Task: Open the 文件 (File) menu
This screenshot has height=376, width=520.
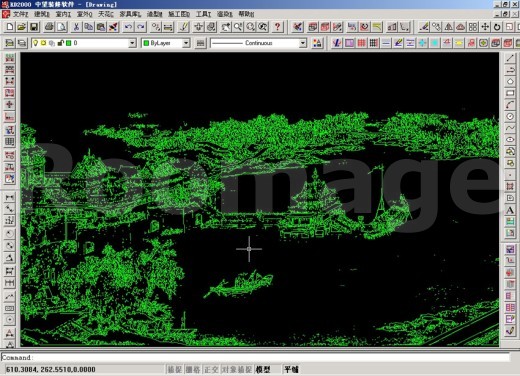Action: 20,14
